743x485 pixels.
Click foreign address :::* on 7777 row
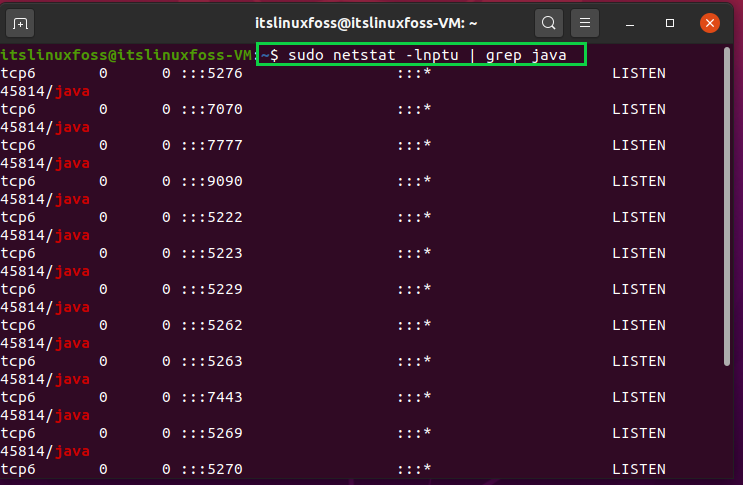pos(414,145)
